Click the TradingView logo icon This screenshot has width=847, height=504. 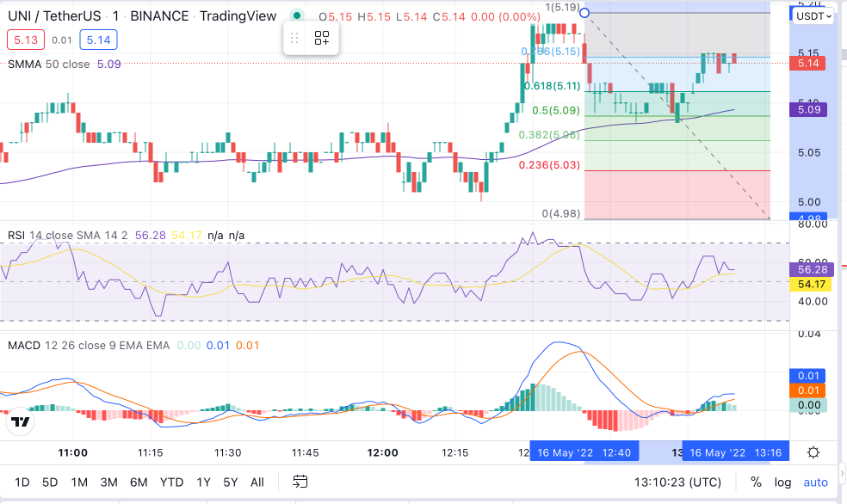click(21, 422)
